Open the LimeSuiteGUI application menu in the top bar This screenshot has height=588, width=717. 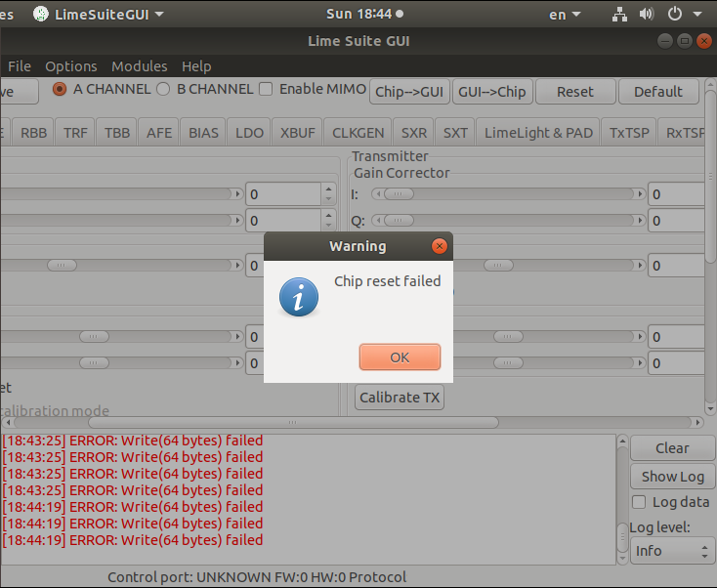(99, 15)
